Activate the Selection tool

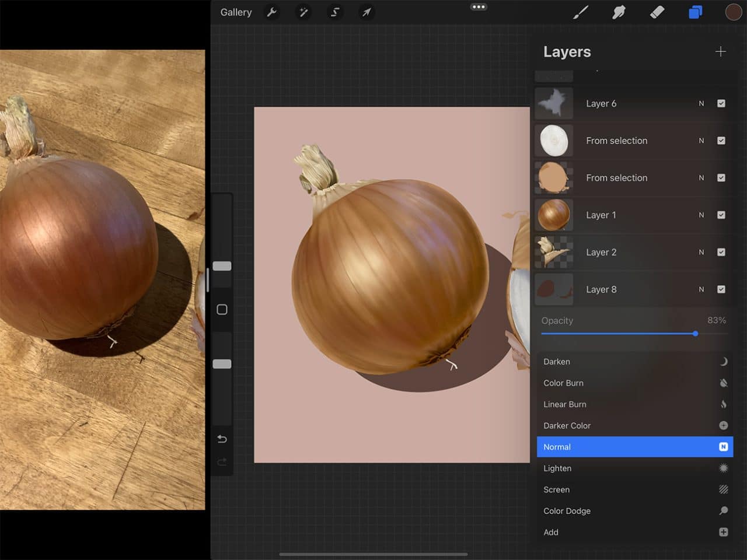coord(335,12)
